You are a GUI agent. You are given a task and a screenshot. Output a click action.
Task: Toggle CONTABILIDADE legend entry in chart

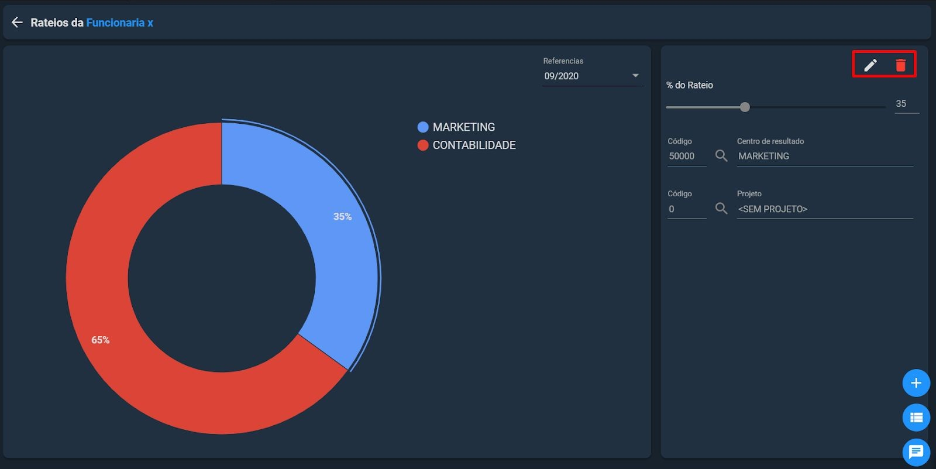tap(467, 145)
